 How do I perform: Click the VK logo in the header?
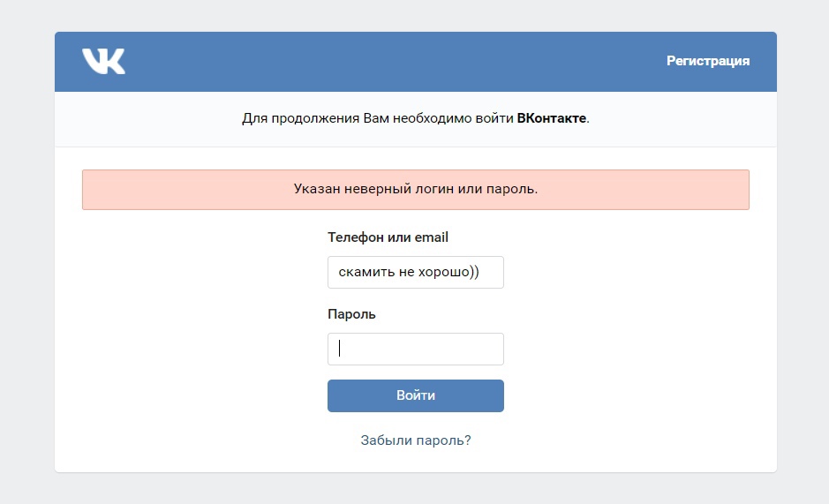(x=103, y=61)
